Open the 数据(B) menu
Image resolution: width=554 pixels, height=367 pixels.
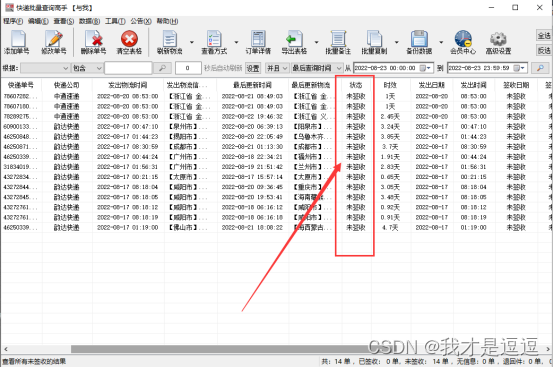[x=89, y=22]
